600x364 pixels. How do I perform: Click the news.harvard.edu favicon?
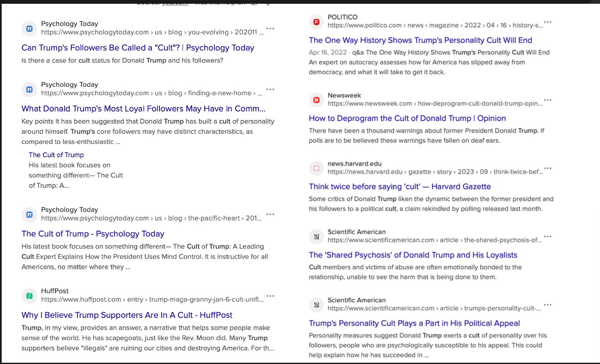click(x=316, y=168)
